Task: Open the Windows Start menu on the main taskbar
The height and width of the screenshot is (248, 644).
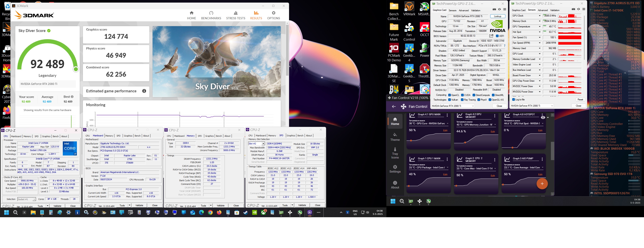Action: click(6, 213)
